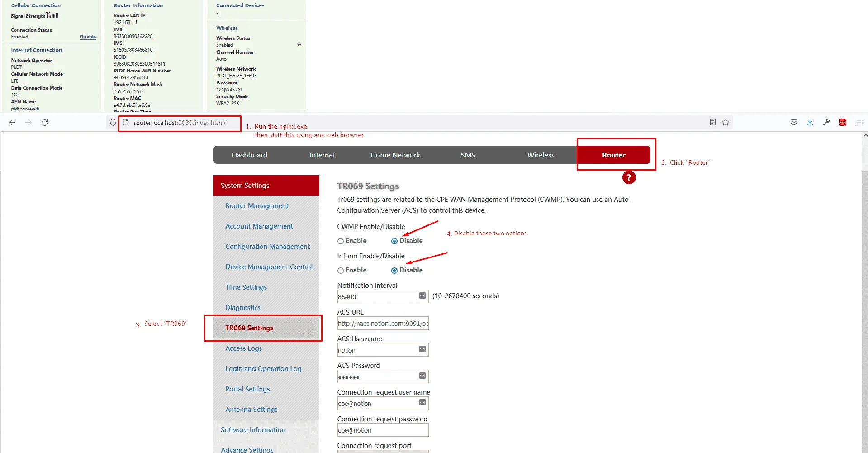Open the browser hamburger menu
This screenshot has height=453, width=868.
859,122
